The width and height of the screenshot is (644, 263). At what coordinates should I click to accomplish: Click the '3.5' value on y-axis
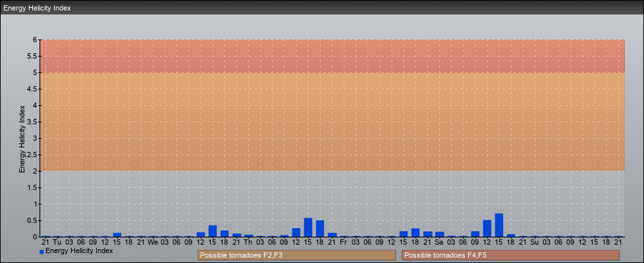(33, 122)
